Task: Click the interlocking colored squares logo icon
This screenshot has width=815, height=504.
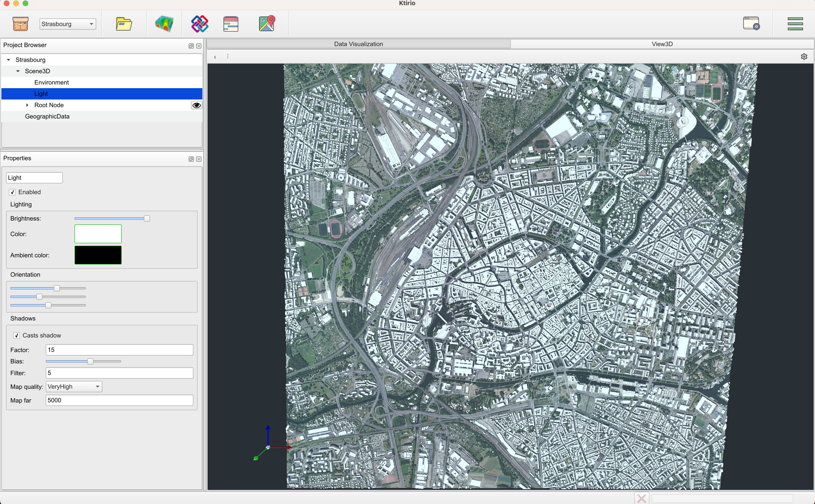Action: point(200,24)
